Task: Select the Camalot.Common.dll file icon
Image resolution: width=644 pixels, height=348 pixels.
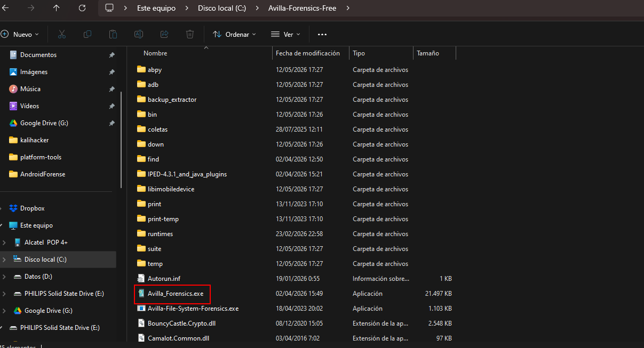Action: click(x=141, y=338)
